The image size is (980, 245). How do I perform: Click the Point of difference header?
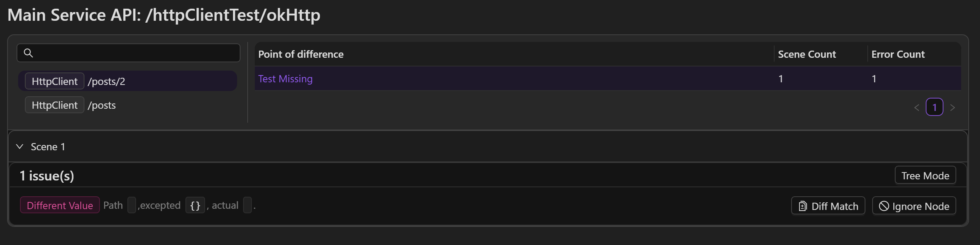301,54
